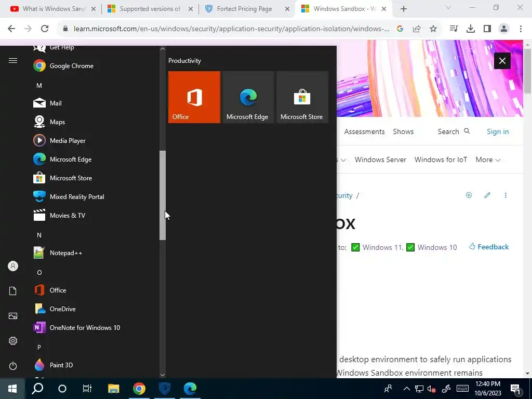
Task: Bookmark this page with the star icon
Action: tap(433, 29)
